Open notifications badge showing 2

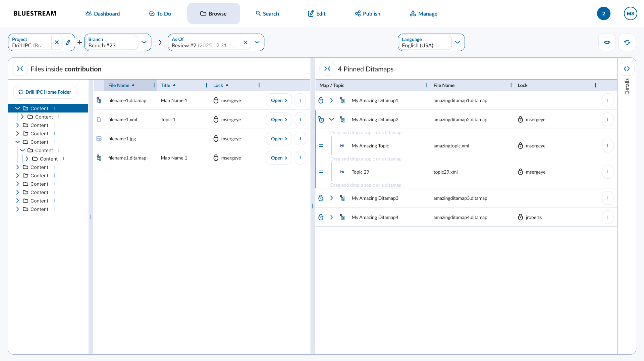point(604,13)
